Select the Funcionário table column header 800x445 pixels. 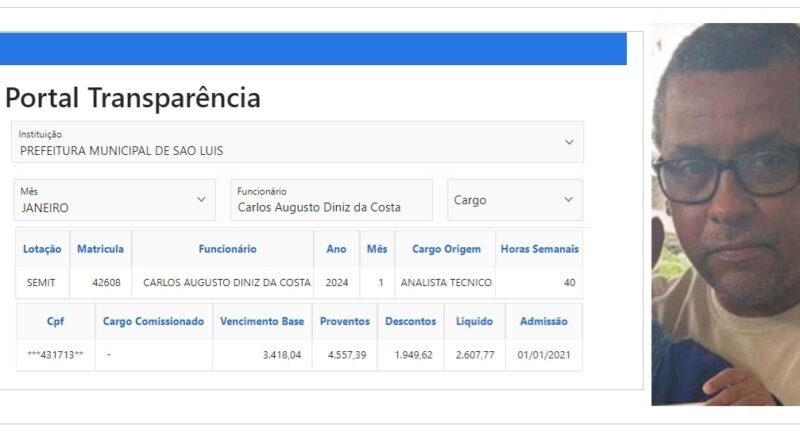227,249
